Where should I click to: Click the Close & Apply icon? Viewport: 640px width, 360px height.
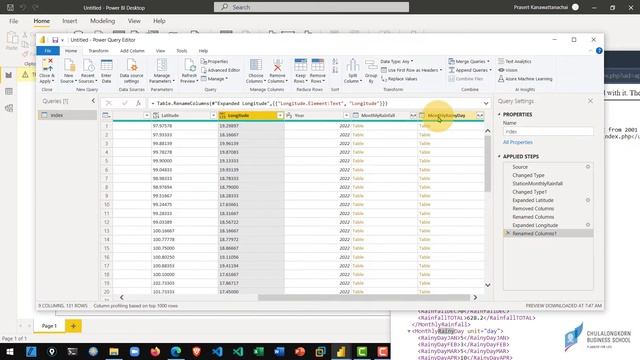coord(47,65)
